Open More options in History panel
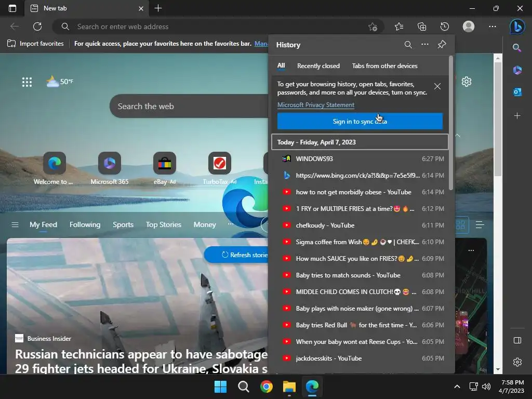Viewport: 532px width, 399px height. click(x=425, y=45)
